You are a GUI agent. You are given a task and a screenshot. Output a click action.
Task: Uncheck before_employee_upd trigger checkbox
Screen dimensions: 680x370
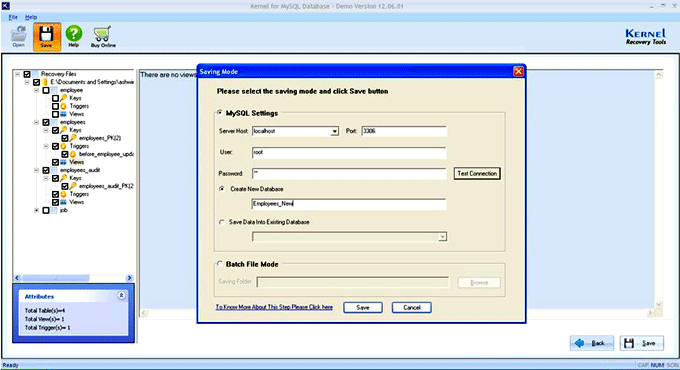65,154
